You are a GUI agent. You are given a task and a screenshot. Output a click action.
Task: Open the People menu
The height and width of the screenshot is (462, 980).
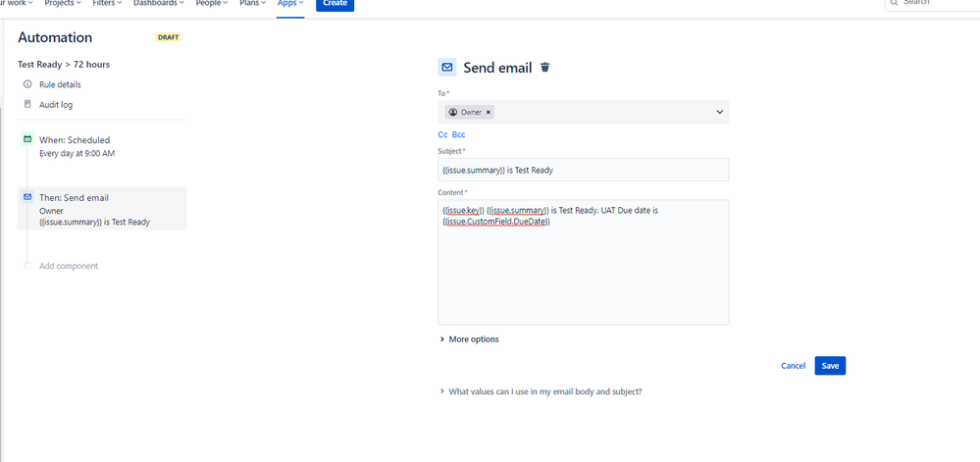pyautogui.click(x=212, y=3)
